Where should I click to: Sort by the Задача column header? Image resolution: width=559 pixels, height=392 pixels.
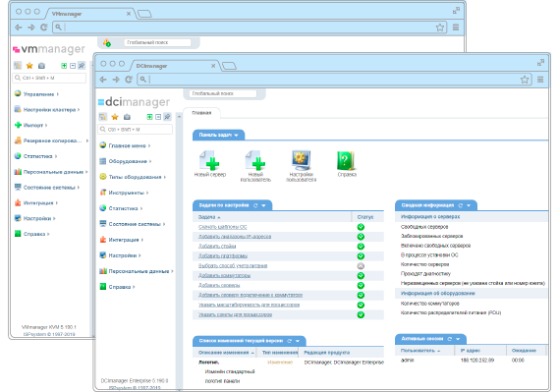(206, 217)
